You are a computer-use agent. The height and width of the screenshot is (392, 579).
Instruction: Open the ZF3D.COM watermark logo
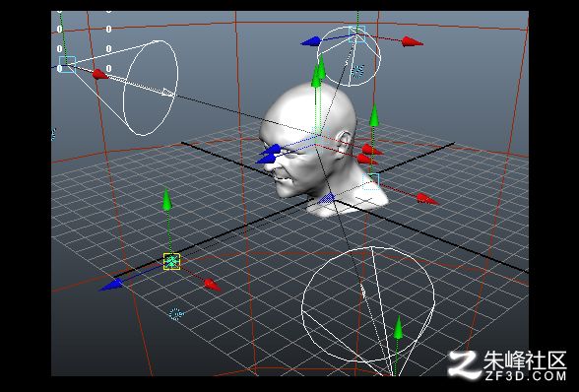click(x=507, y=365)
